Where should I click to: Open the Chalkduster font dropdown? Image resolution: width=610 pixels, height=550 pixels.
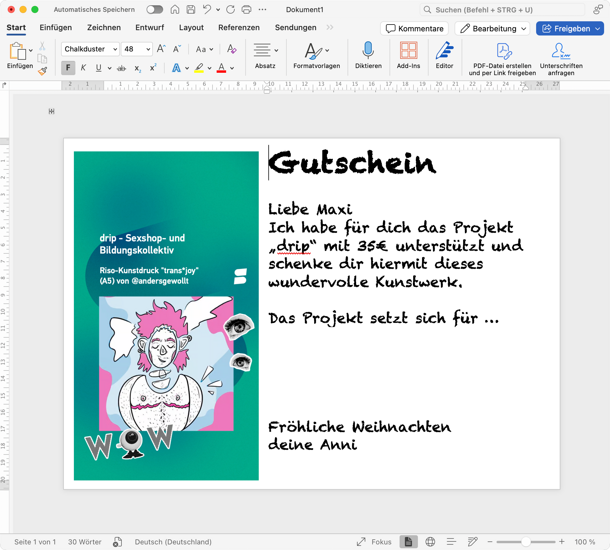coord(115,49)
